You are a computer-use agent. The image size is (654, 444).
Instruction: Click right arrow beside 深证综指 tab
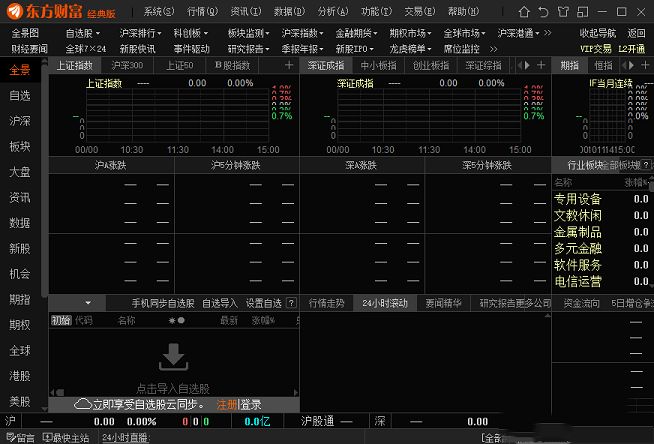pos(528,65)
